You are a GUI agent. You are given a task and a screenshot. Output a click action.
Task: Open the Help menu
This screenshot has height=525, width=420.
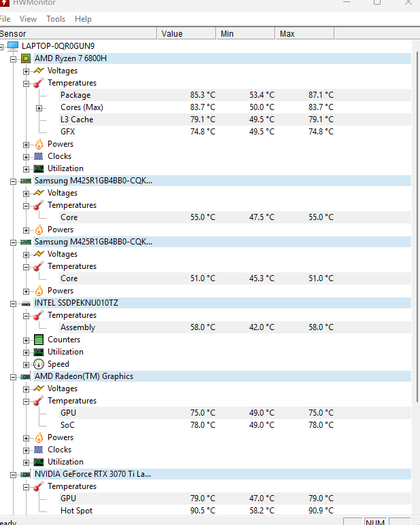(83, 19)
